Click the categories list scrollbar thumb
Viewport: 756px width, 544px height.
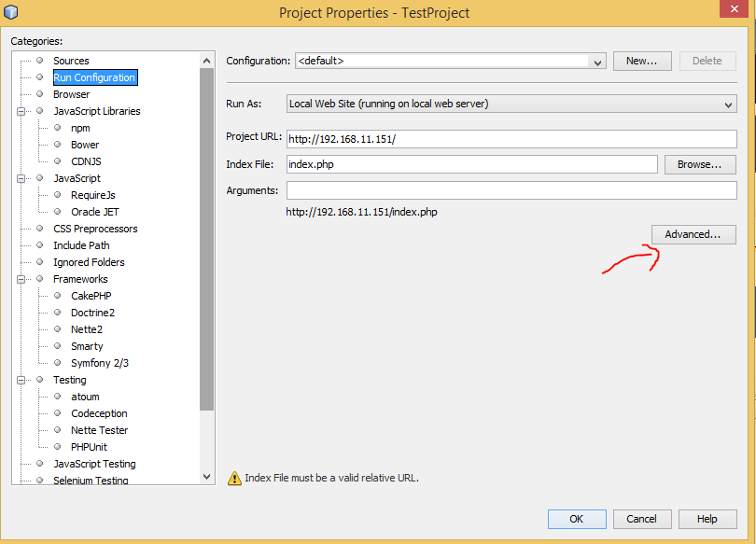coord(207,240)
